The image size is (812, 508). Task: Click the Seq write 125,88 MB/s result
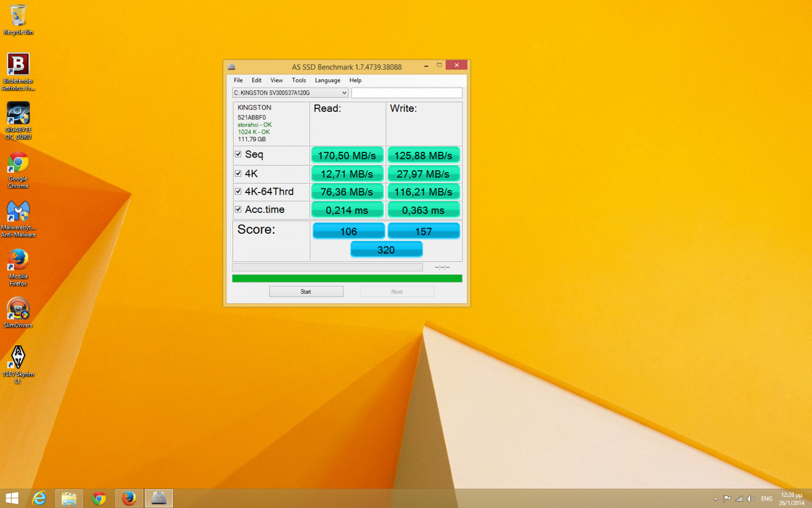[x=423, y=155]
